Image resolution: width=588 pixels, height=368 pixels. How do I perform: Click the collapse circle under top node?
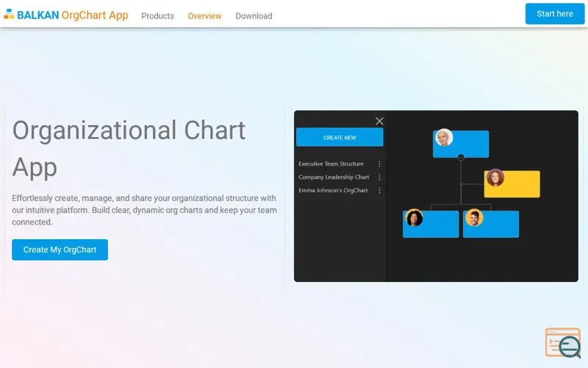[461, 158]
